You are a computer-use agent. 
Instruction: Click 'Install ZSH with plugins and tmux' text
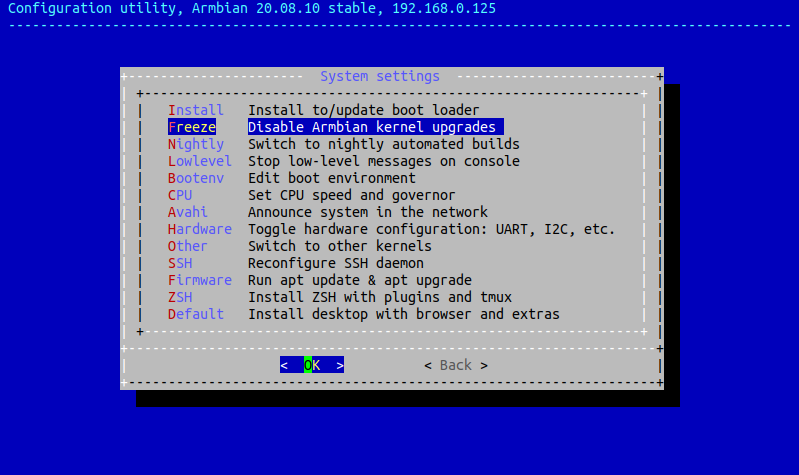[380, 297]
